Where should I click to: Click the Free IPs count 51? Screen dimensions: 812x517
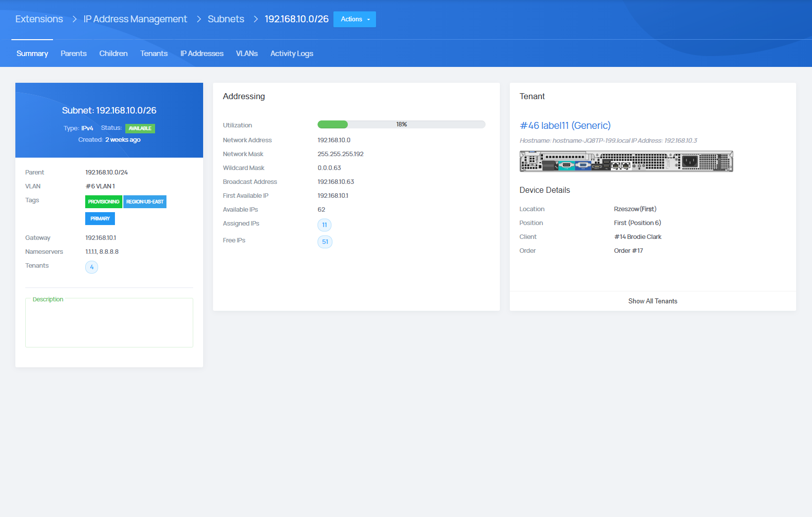(325, 242)
